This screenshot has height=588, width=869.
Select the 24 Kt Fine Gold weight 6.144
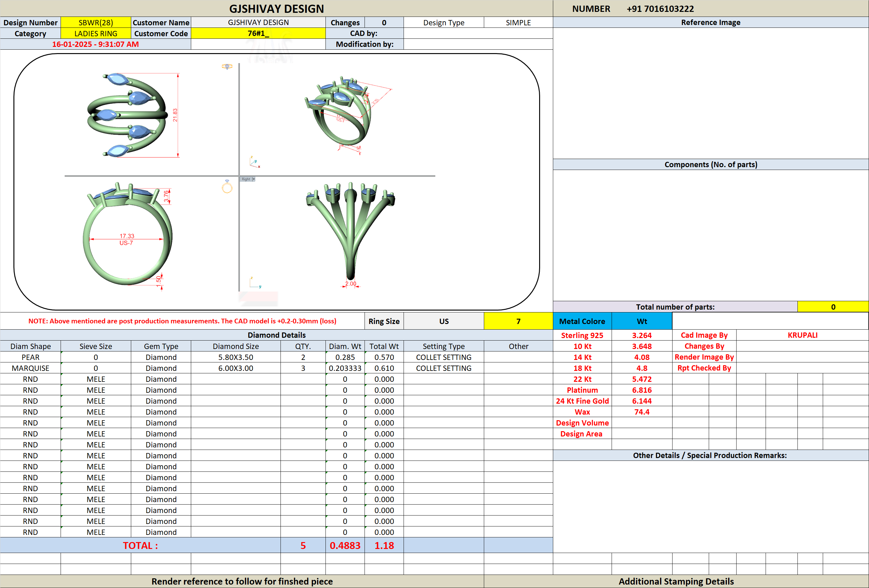coord(642,401)
